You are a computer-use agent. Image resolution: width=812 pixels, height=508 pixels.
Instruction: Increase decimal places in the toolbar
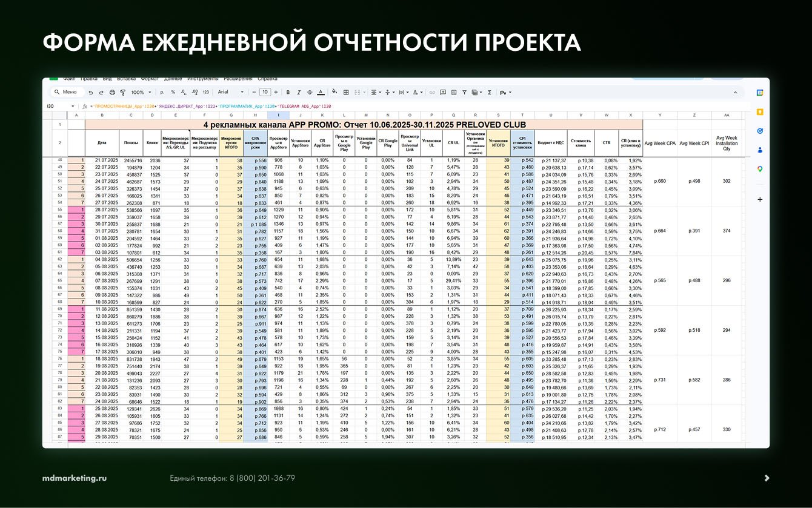pyautogui.click(x=195, y=93)
